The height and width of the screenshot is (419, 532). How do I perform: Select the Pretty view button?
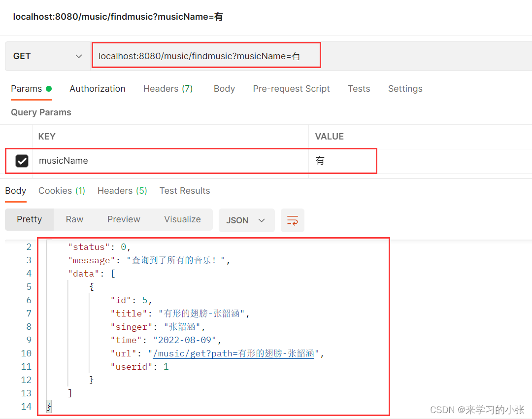(x=29, y=219)
